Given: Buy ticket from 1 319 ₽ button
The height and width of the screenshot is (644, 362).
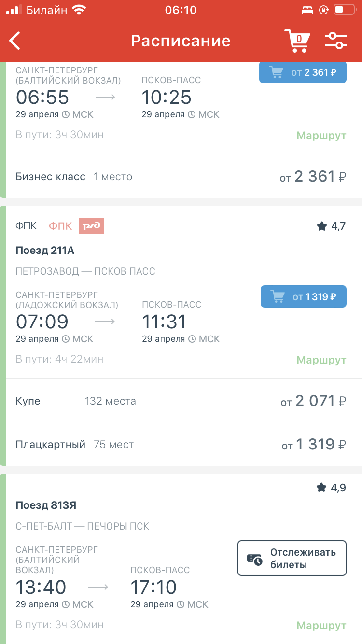Looking at the screenshot, I should (303, 296).
